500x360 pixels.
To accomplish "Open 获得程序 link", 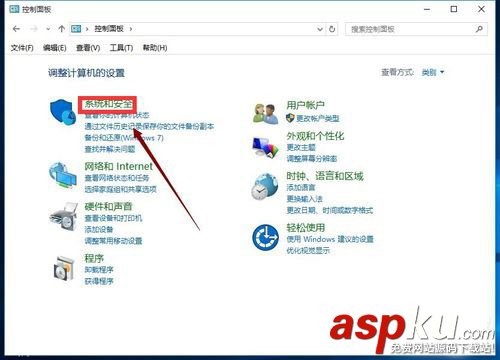I will 99,281.
